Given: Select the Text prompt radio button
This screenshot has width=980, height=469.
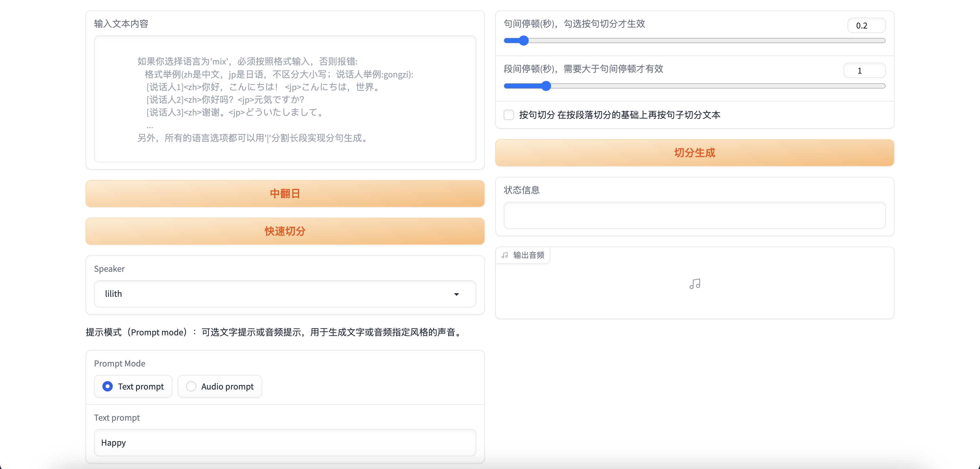Looking at the screenshot, I should click(x=108, y=386).
